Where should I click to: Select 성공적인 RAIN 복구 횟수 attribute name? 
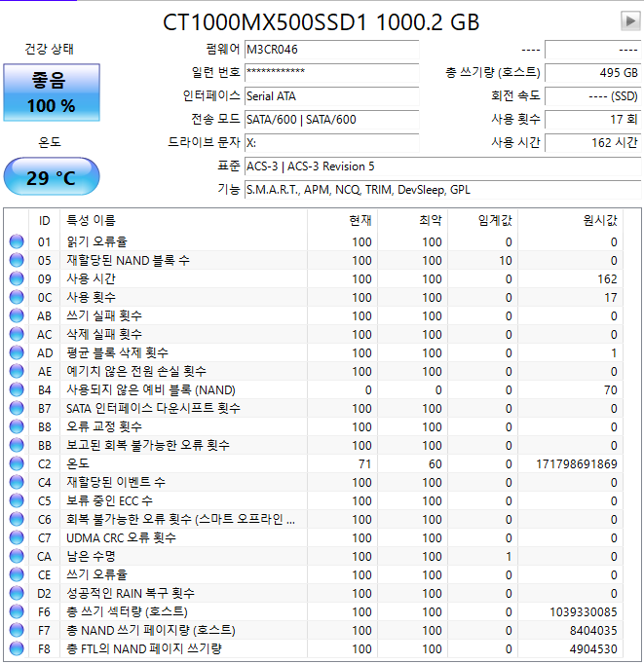click(131, 593)
